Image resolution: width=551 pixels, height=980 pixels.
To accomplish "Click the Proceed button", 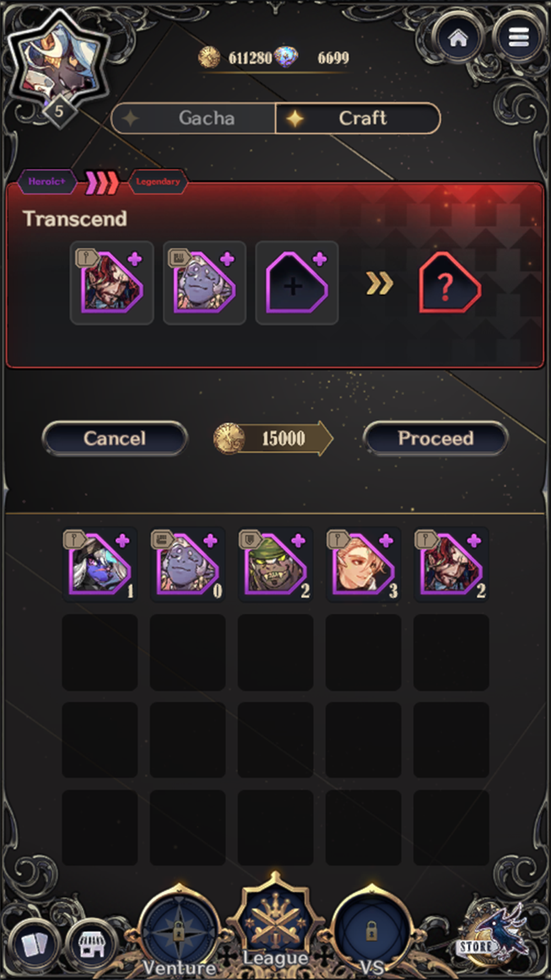I will coord(435,439).
